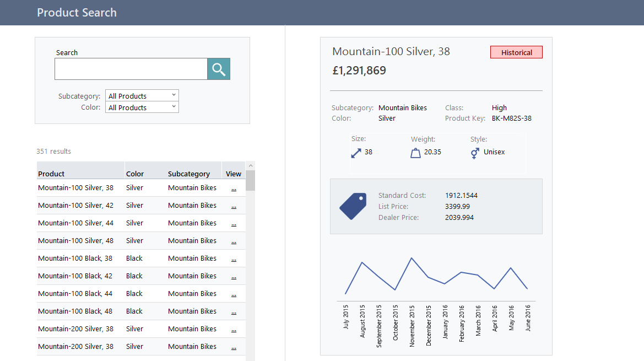Click the Unisex style gender icon

(x=474, y=153)
